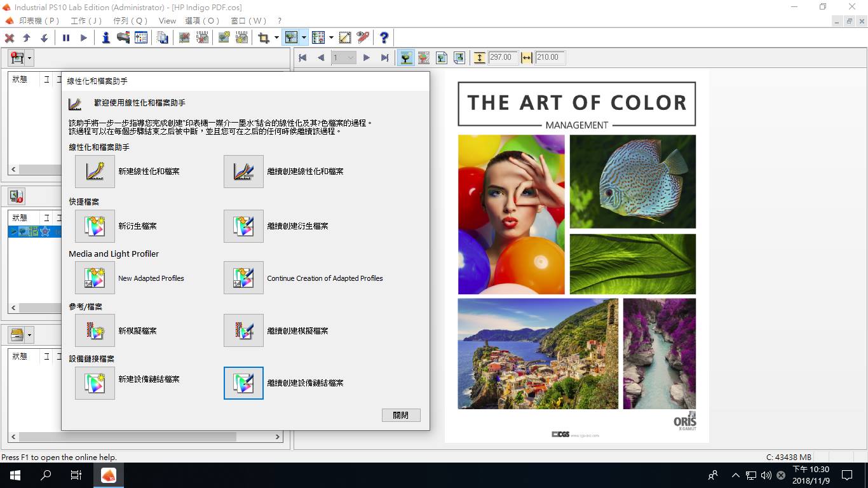The height and width of the screenshot is (488, 868).
Task: Click the 繼續創建線性化和檔案 wizard button
Action: [x=243, y=172]
